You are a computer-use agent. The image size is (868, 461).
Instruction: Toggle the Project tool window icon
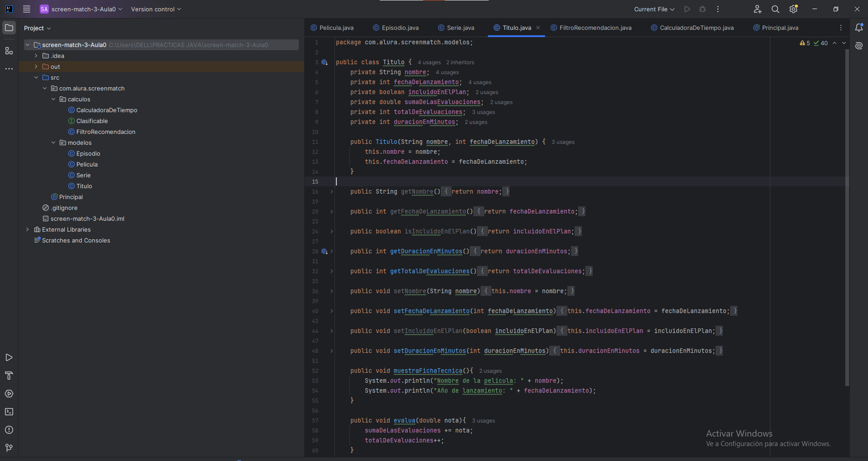pos(9,28)
